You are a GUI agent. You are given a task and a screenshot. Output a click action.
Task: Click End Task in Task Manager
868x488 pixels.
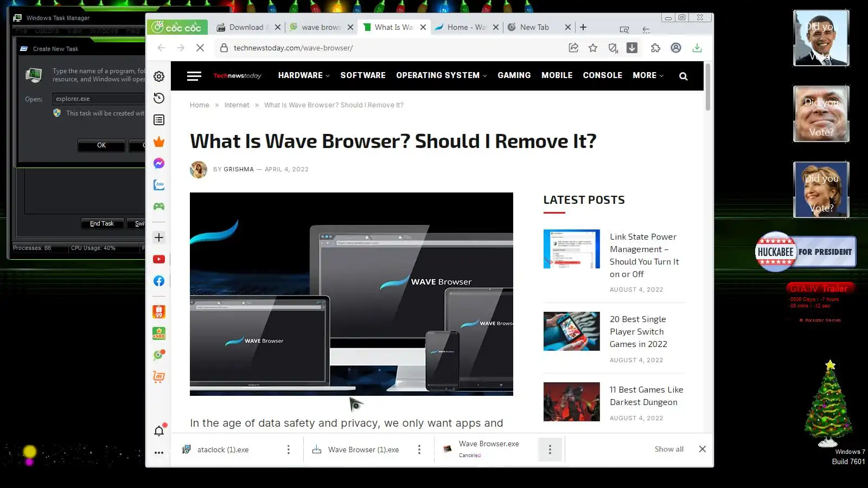pyautogui.click(x=102, y=223)
